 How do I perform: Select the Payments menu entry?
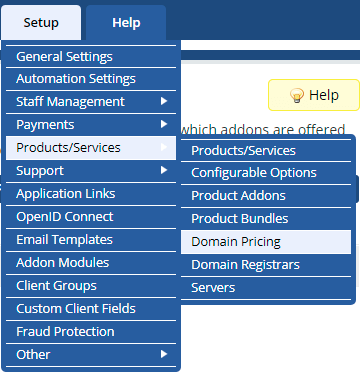pyautogui.click(x=91, y=125)
